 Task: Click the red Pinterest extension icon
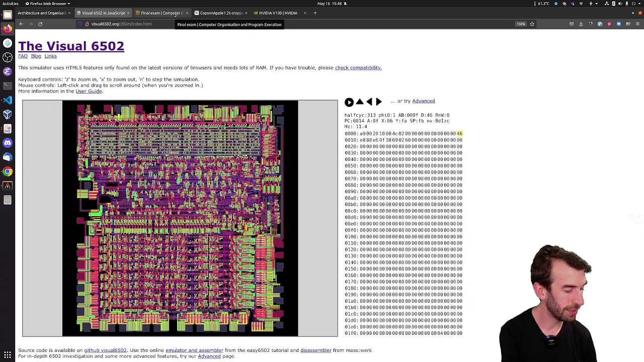[x=609, y=24]
